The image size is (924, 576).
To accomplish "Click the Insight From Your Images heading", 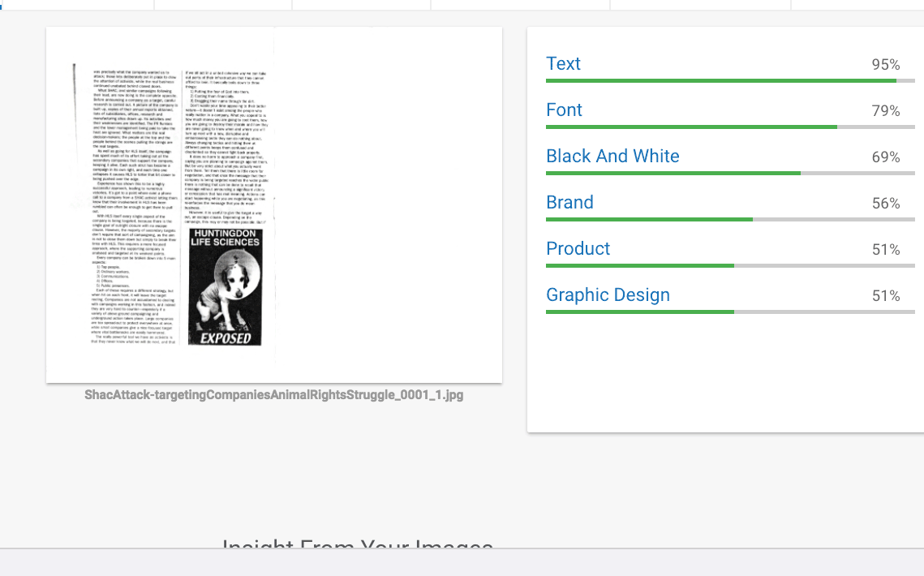I will click(x=358, y=544).
